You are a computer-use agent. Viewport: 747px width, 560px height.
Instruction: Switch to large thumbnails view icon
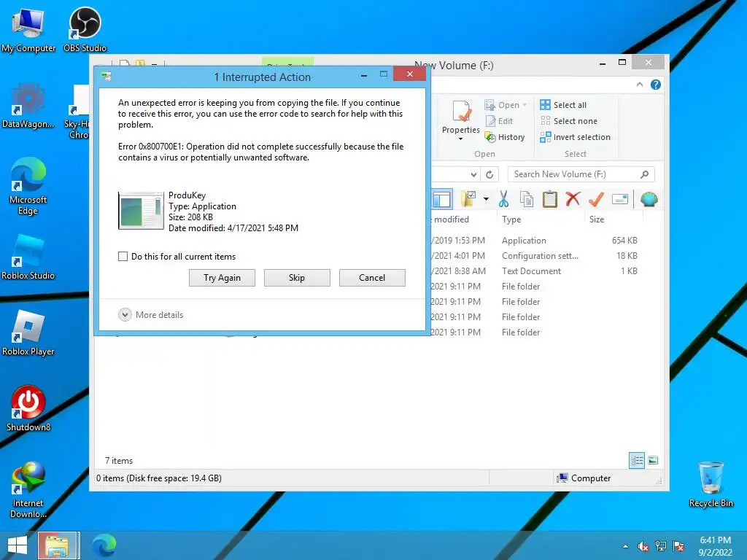653,461
